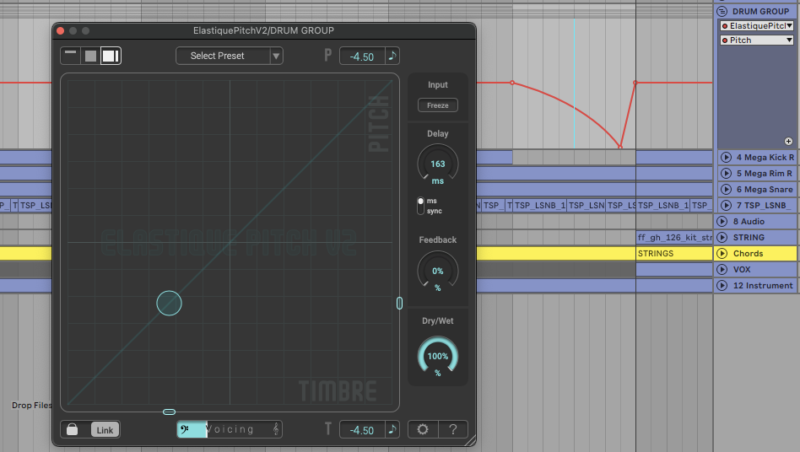Open the help question mark icon
Viewport: 800px width, 452px height.
(x=452, y=429)
